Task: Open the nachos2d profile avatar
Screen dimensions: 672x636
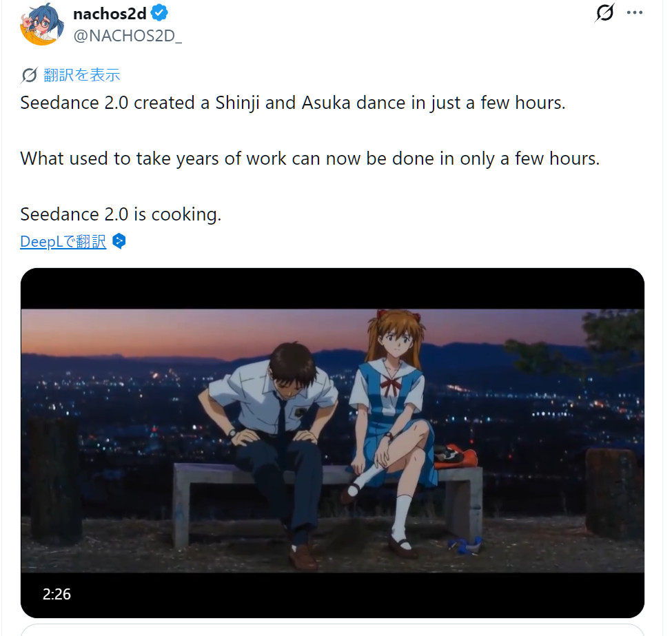Action: pos(42,24)
